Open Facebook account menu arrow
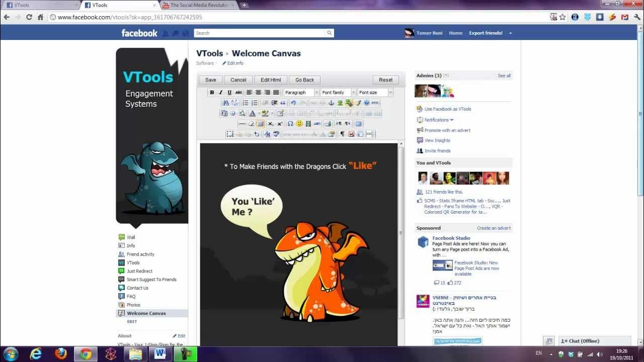The width and height of the screenshot is (644, 362). [x=510, y=33]
